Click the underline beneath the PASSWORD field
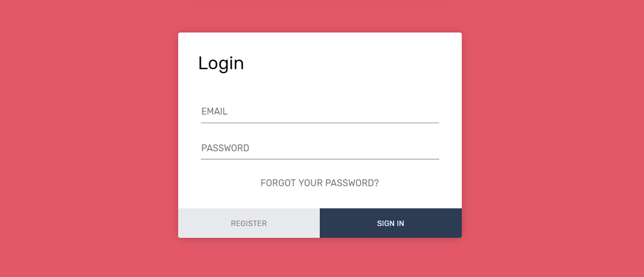Screen dimensions: 644x277 [320, 159]
